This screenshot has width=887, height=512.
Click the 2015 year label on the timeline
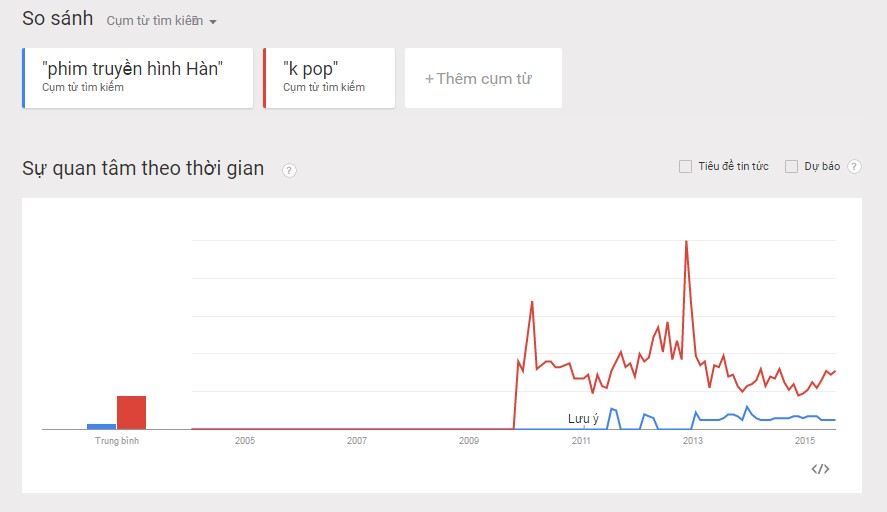coord(804,440)
